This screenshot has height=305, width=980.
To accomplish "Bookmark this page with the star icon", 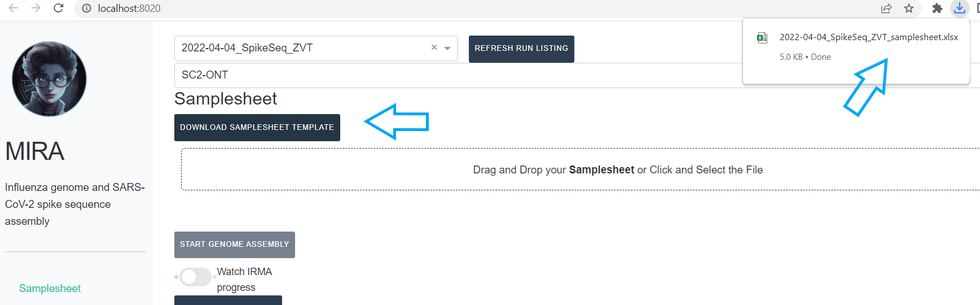I will click(909, 8).
